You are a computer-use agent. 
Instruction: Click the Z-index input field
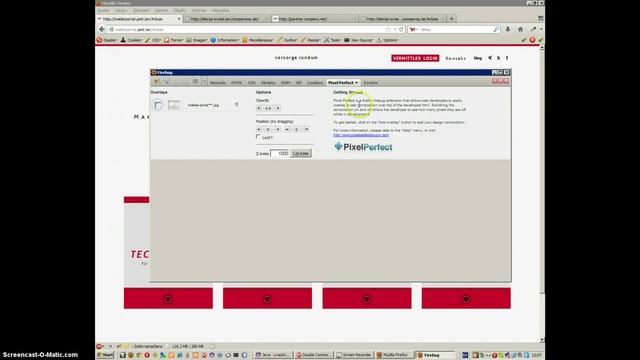[280, 153]
